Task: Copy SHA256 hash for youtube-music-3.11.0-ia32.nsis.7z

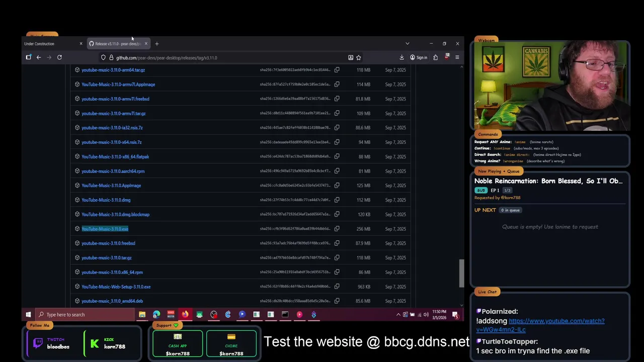Action: (337, 128)
